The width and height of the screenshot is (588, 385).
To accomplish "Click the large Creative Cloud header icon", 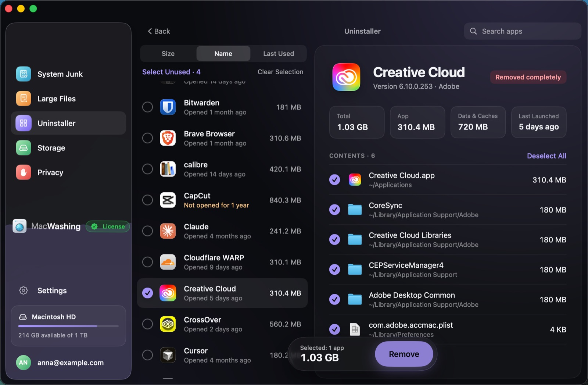I will point(346,77).
